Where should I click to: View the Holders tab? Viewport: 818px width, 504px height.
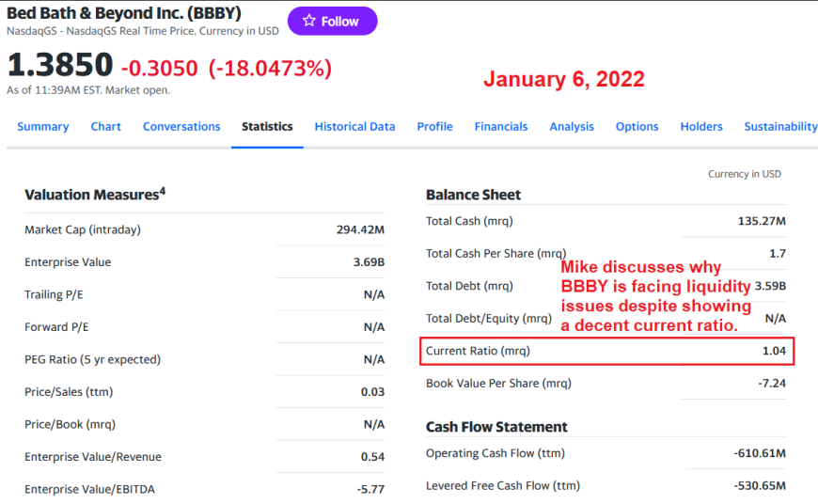click(701, 126)
